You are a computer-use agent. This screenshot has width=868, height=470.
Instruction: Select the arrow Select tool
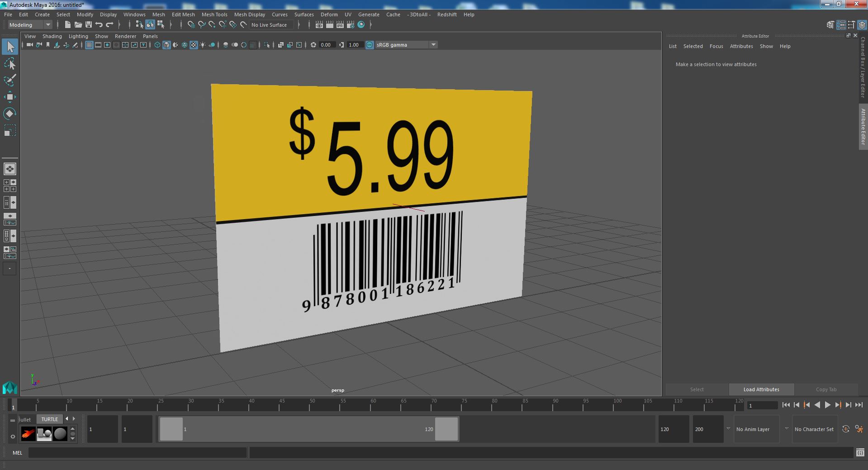click(x=10, y=47)
